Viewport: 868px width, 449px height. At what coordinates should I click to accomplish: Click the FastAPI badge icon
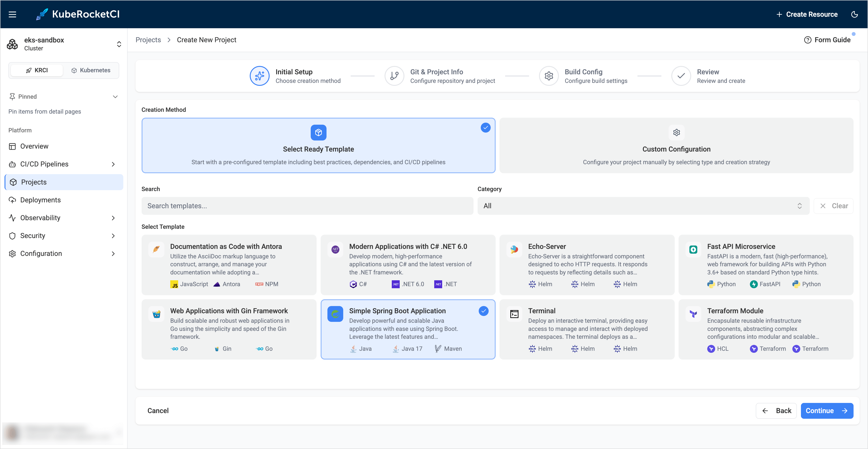(754, 284)
